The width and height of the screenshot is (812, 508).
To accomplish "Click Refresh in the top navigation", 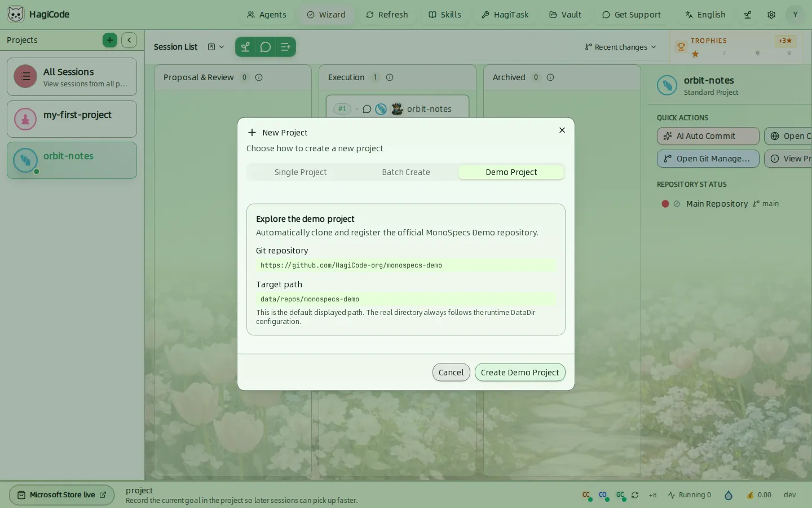I will pos(387,15).
